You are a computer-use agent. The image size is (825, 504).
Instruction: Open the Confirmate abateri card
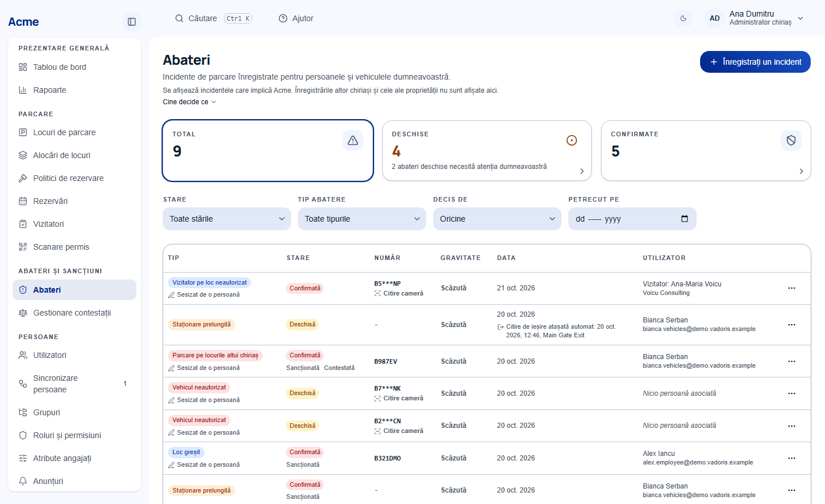(x=706, y=151)
